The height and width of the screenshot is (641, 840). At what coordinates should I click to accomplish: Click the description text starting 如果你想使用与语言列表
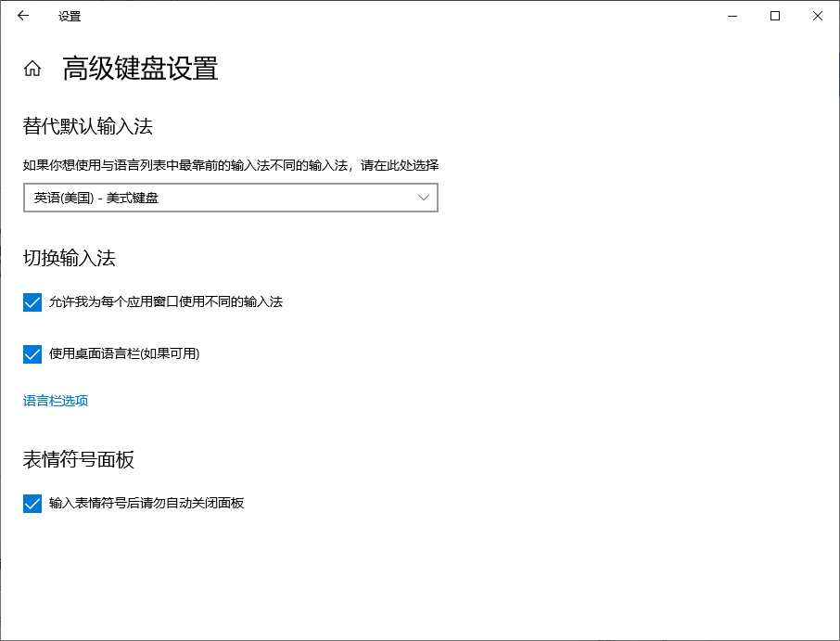231,165
